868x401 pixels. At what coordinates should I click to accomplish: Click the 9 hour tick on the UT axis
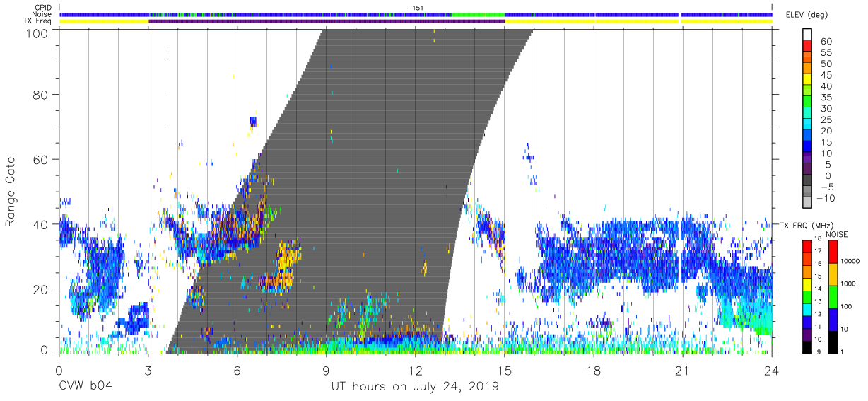click(x=326, y=370)
